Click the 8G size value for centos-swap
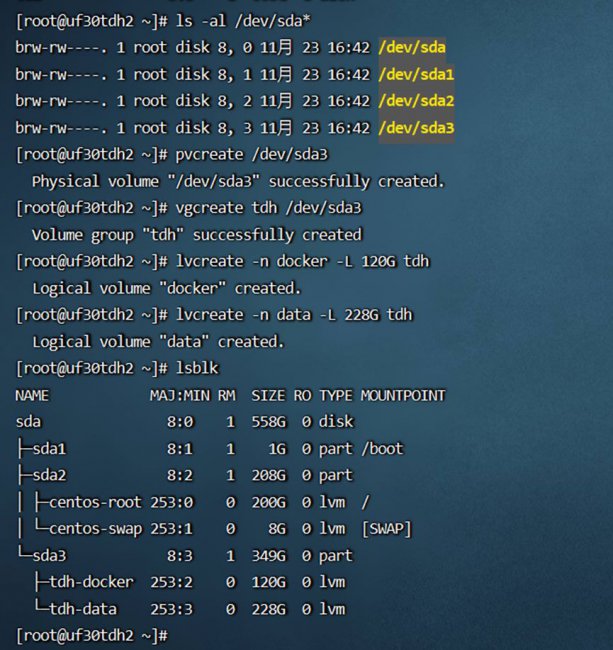The image size is (613, 650). tap(277, 529)
